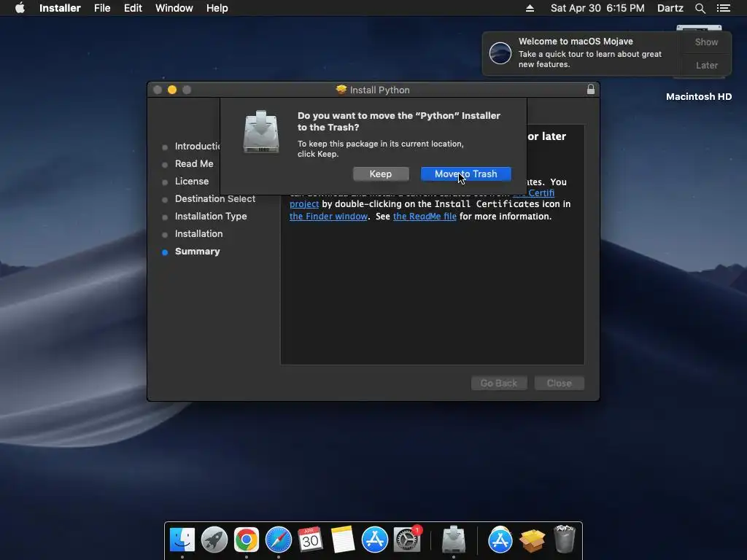Image resolution: width=747 pixels, height=560 pixels.
Task: Open the Installer application menu
Action: coord(60,8)
